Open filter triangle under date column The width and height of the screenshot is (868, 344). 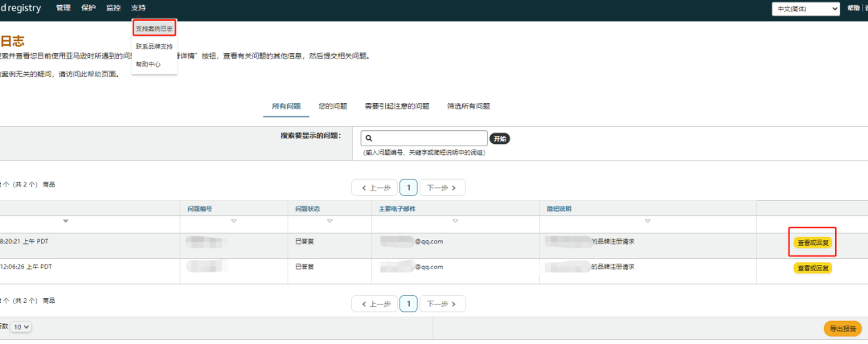click(66, 222)
